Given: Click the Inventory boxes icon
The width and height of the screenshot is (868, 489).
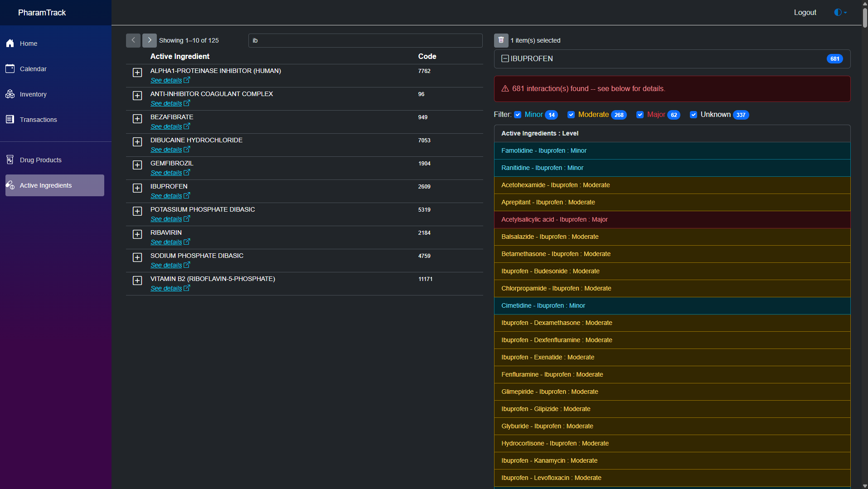Looking at the screenshot, I should 10,94.
